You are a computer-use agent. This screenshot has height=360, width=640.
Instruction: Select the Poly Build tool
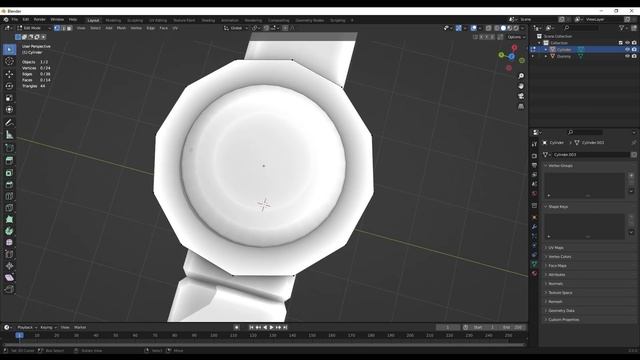tap(9, 220)
